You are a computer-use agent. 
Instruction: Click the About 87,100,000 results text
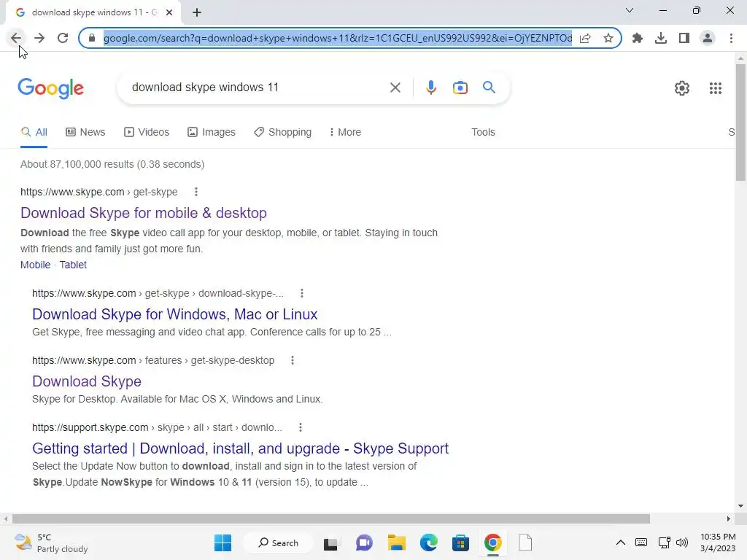click(112, 164)
